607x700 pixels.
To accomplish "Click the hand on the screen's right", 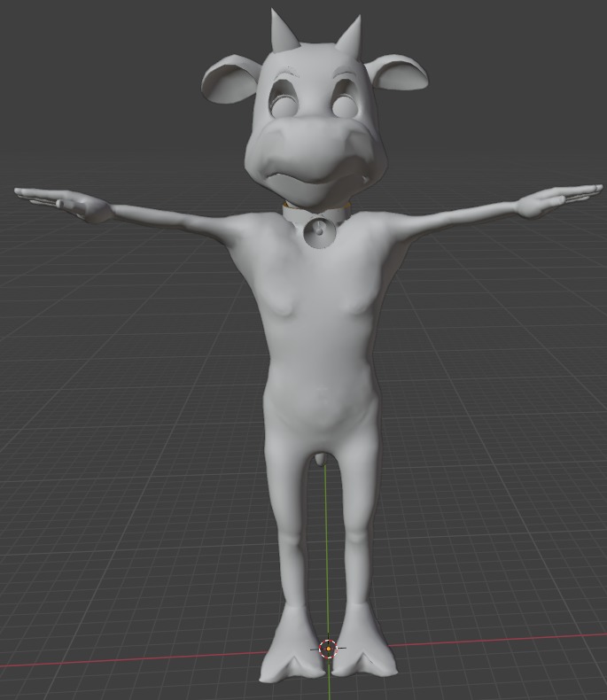I will 559,200.
